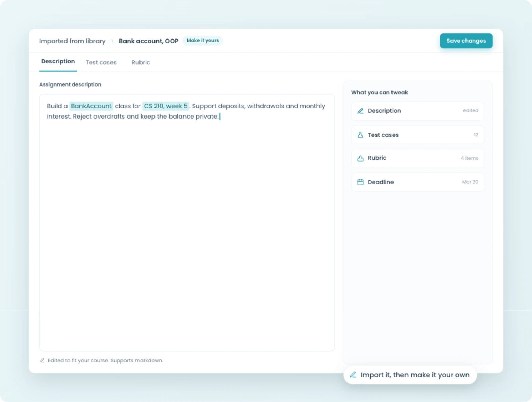Viewport: 532px width, 402px height.
Task: Click the 'Mar 20' date on Deadline card
Action: click(470, 182)
